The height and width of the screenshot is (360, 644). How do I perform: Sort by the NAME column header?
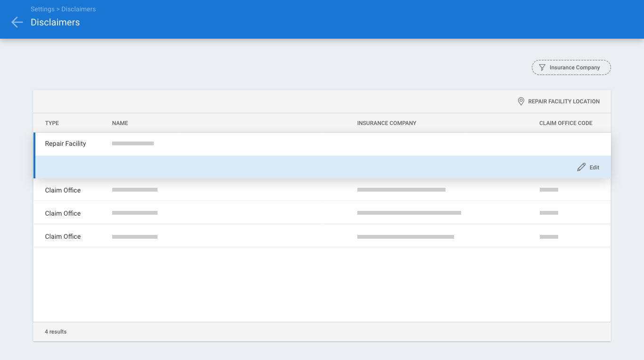(x=120, y=123)
